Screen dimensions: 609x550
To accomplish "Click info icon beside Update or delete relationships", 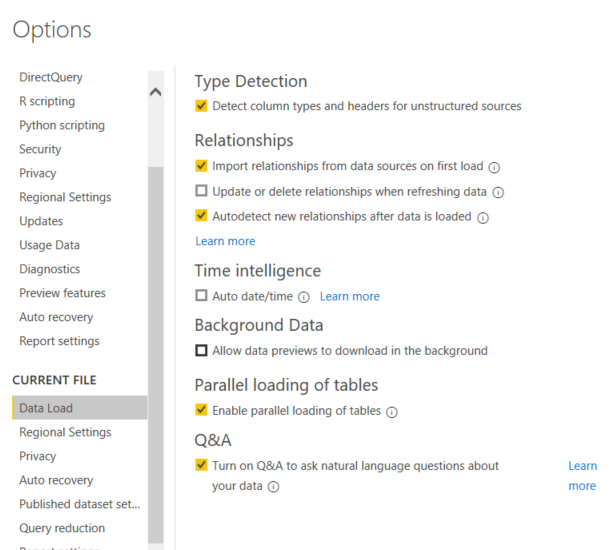I will tap(498, 192).
